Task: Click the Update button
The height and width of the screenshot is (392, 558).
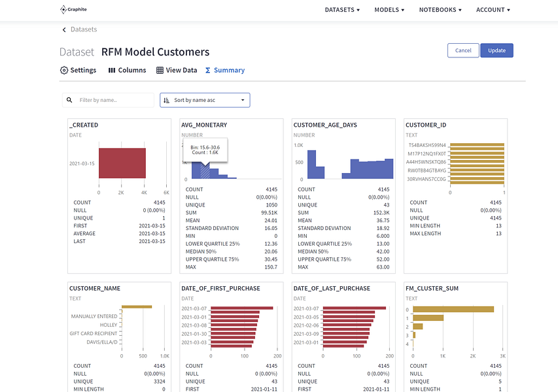Action: (x=497, y=50)
